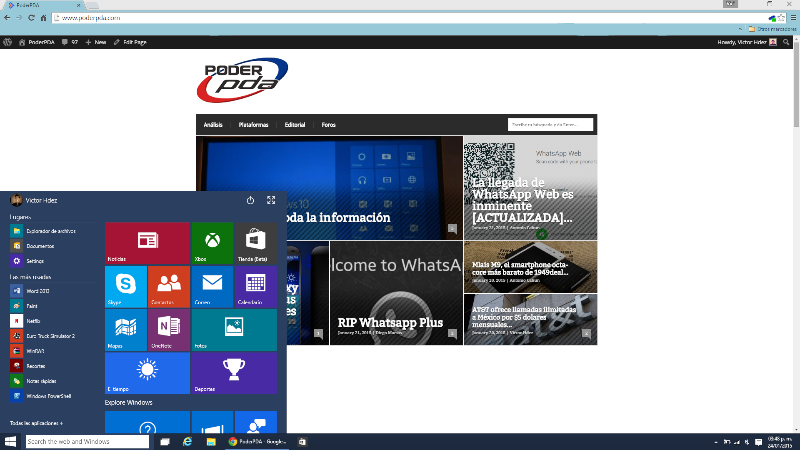Viewport: 800px width, 450px height.
Task: Switch to Chrome PoderPDA taskbar button
Action: [x=257, y=442]
